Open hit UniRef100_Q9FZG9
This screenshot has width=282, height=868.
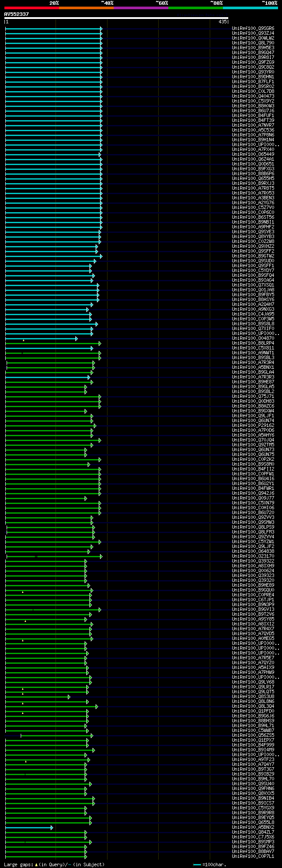(x=253, y=62)
